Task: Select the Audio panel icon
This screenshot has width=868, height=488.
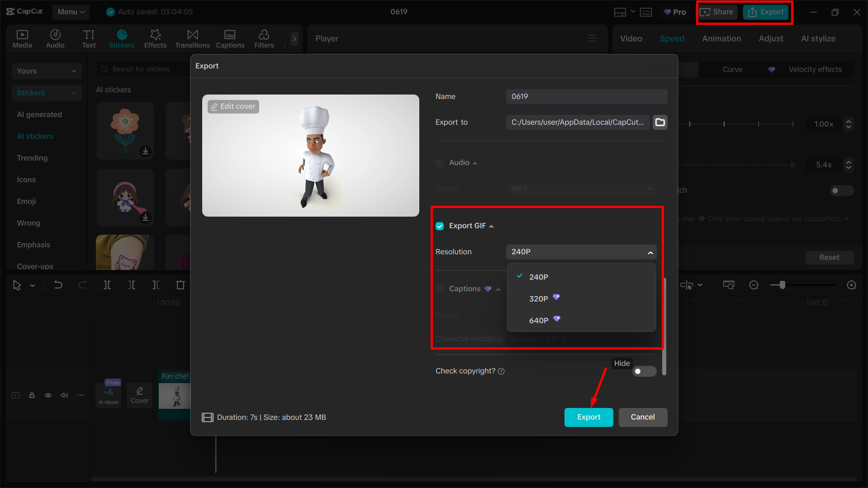Action: pos(55,38)
